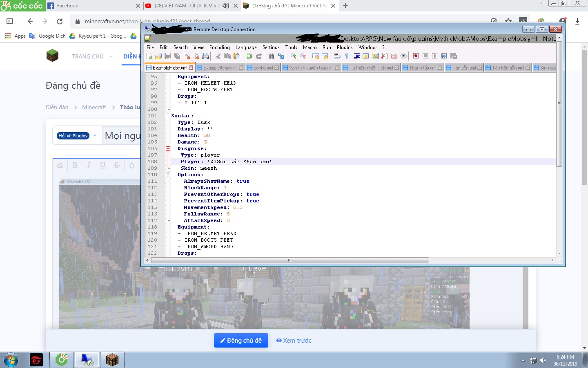Click the Save All icon
This screenshot has height=368, width=588.
point(177,56)
